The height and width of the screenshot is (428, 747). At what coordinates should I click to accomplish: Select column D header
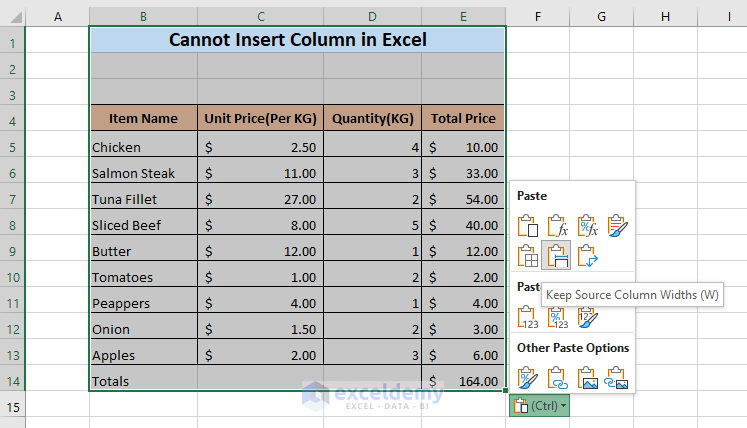(x=373, y=17)
